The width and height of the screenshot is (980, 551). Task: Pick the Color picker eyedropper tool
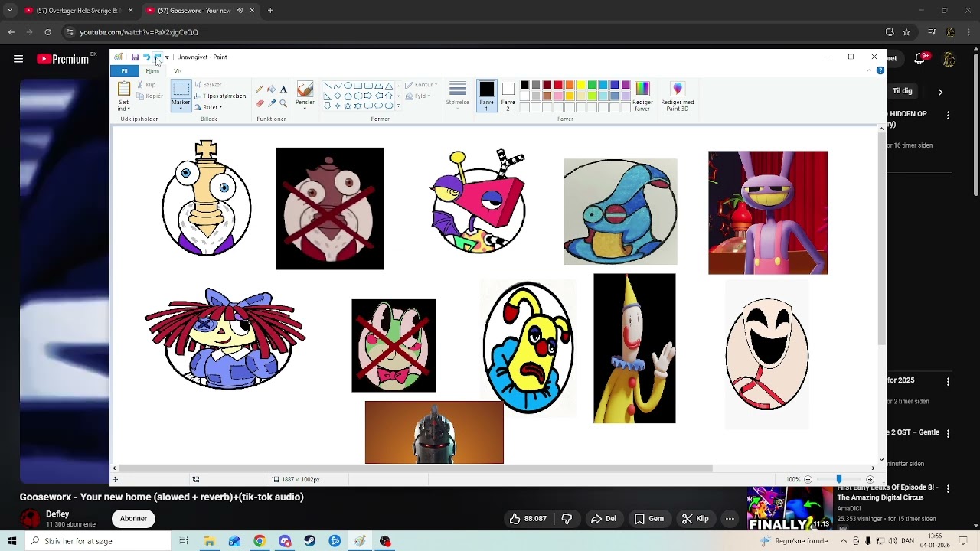[271, 103]
